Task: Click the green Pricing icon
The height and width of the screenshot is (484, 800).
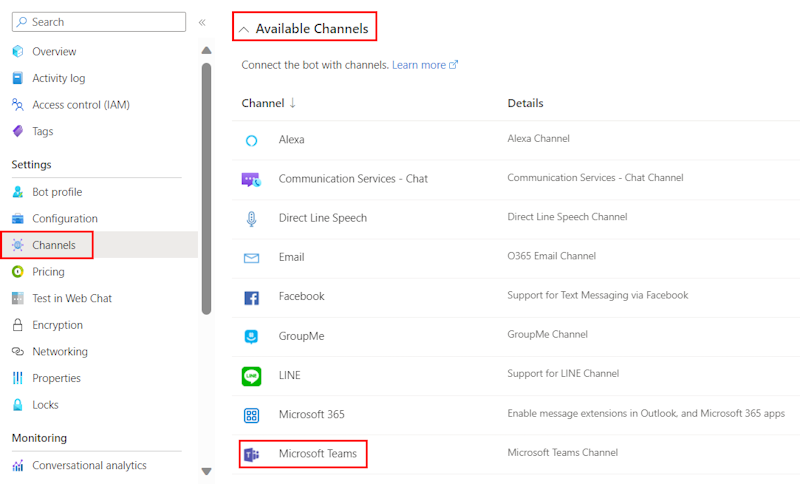Action: point(18,272)
